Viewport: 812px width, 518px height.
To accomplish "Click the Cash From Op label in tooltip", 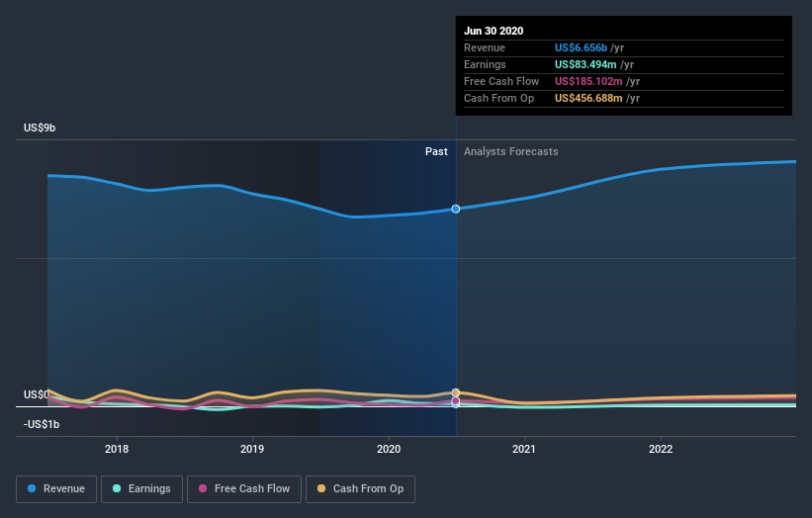I will pyautogui.click(x=498, y=98).
